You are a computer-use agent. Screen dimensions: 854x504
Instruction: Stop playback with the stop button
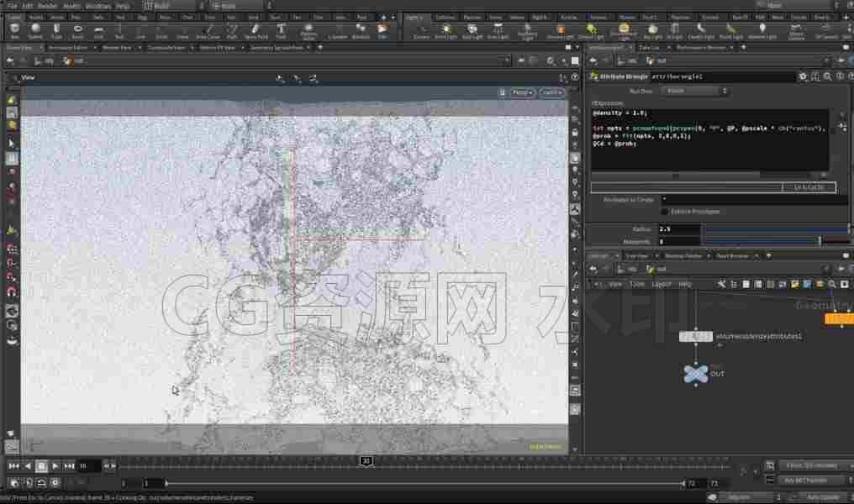(41, 466)
